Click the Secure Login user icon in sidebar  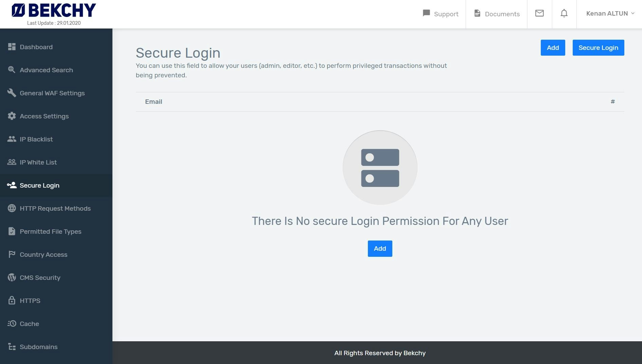point(12,185)
